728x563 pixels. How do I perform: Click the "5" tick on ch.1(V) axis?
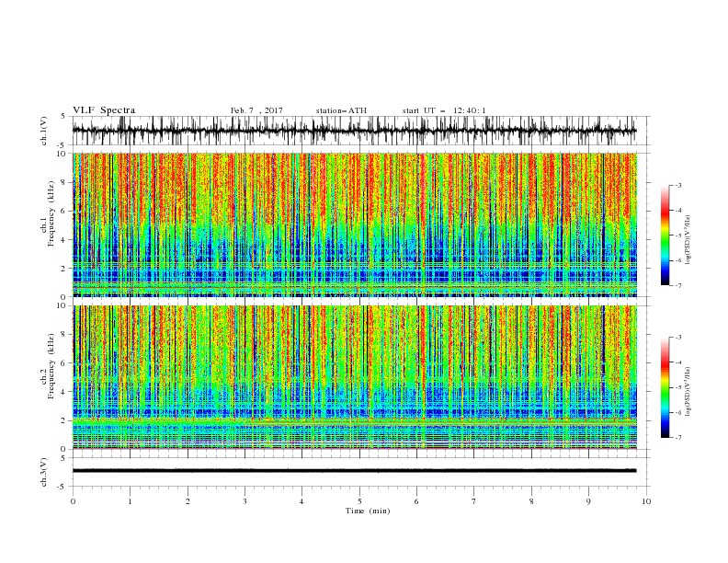click(63, 116)
